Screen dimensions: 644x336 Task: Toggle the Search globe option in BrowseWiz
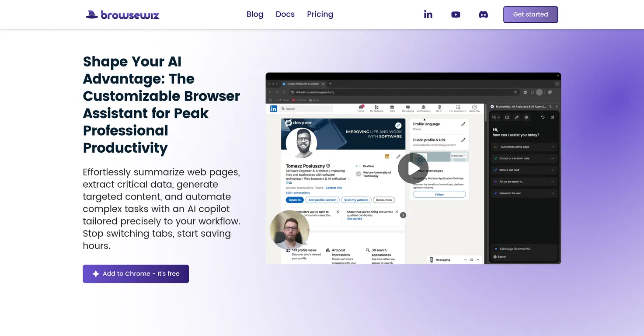(500, 257)
